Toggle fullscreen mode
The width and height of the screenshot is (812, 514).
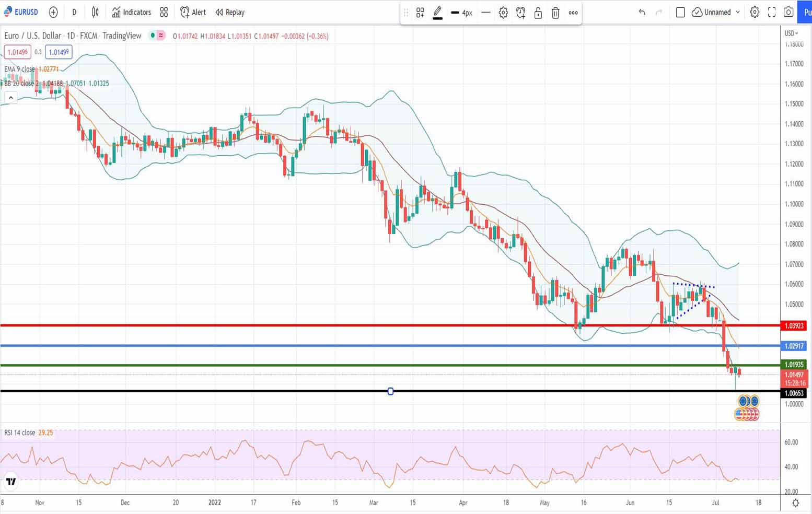pyautogui.click(x=772, y=12)
